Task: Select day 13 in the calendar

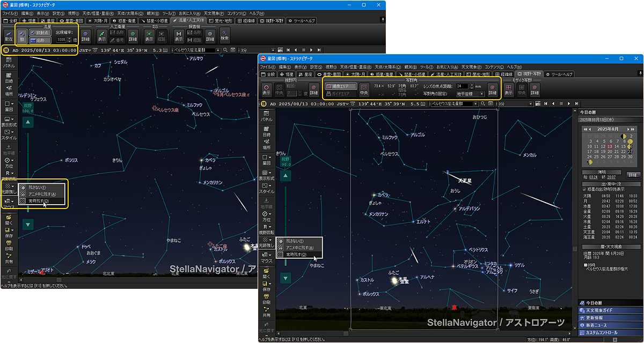Action: pyautogui.click(x=610, y=146)
